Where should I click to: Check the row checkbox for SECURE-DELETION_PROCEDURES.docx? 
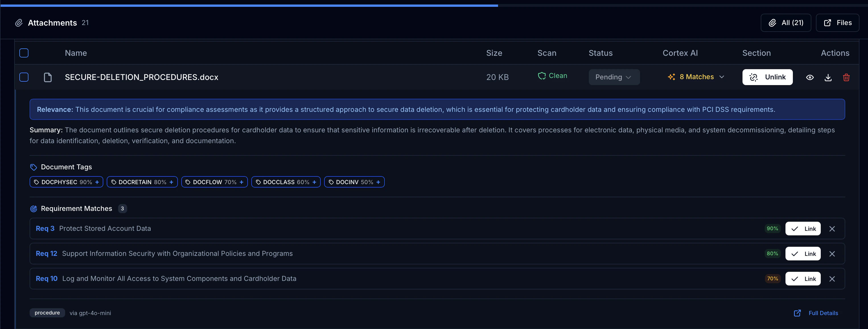[x=24, y=77]
